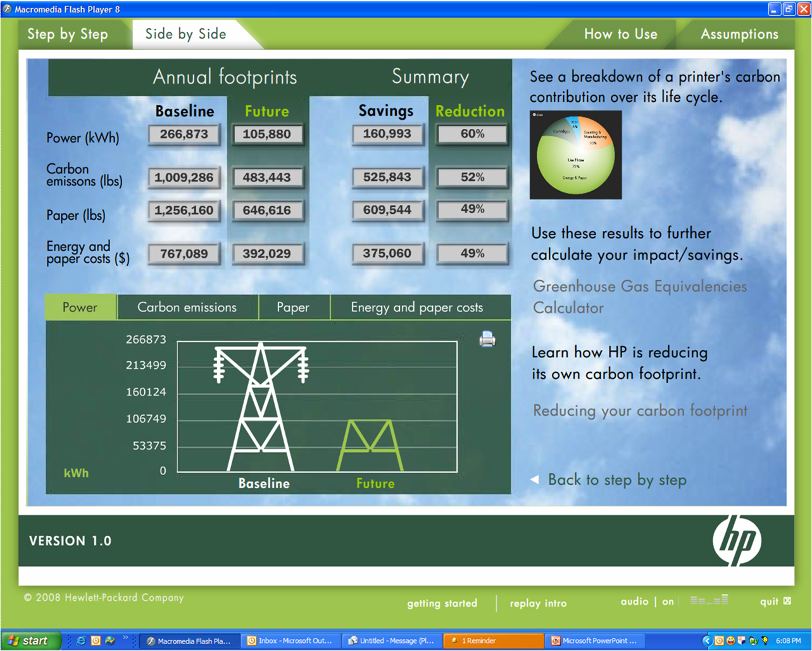This screenshot has height=651, width=812.
Task: Open Reducing your carbon footprint link
Action: pyautogui.click(x=640, y=411)
